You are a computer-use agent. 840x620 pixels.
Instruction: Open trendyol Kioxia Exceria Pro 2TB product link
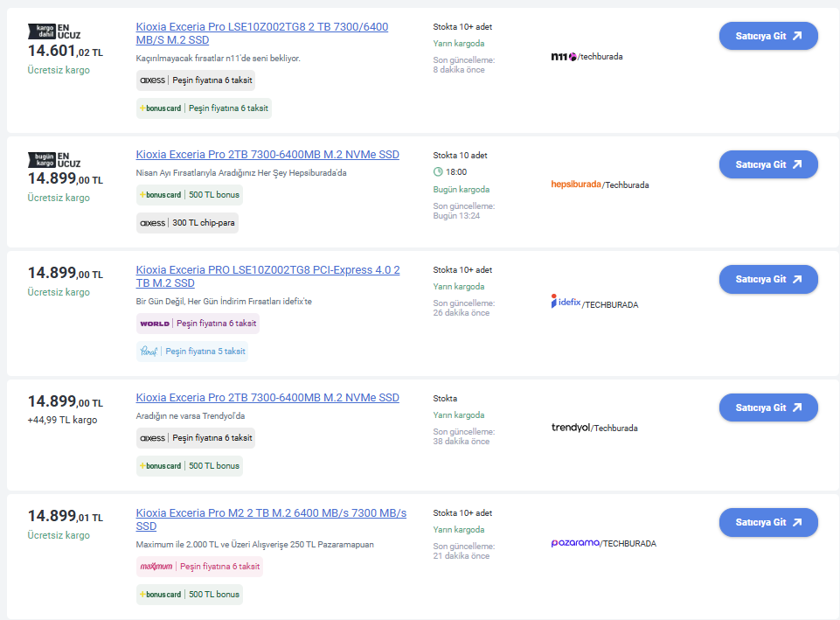(x=267, y=398)
